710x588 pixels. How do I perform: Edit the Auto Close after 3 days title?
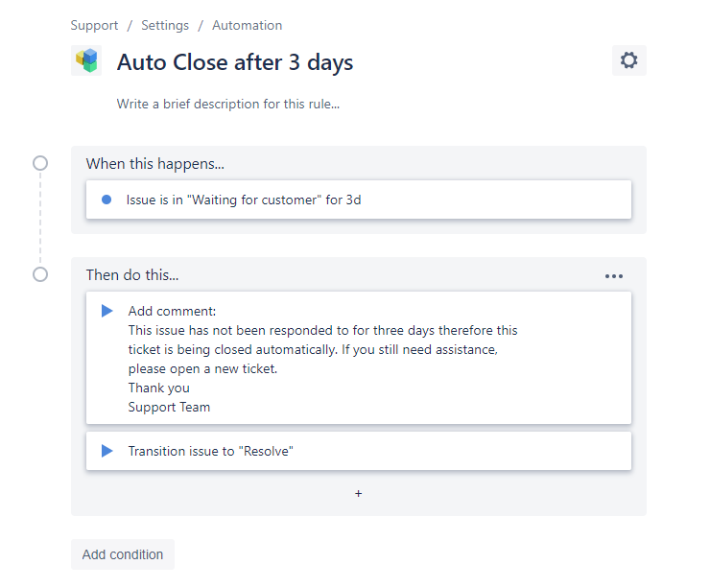tap(235, 62)
